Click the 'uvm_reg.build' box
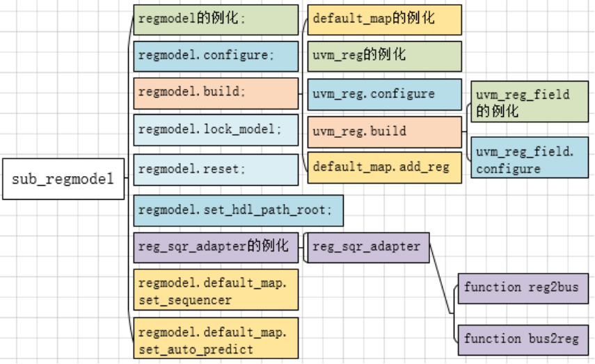Screen dimensions: 595x364 [385, 132]
